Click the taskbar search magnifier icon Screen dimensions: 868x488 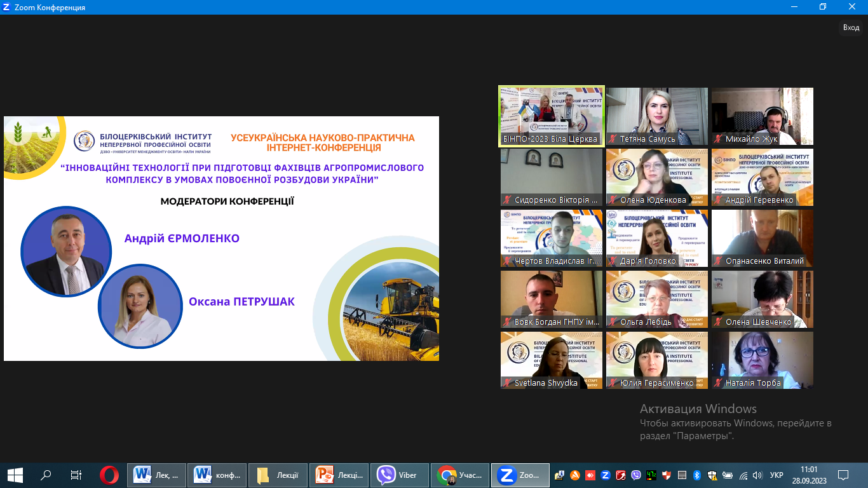point(46,475)
